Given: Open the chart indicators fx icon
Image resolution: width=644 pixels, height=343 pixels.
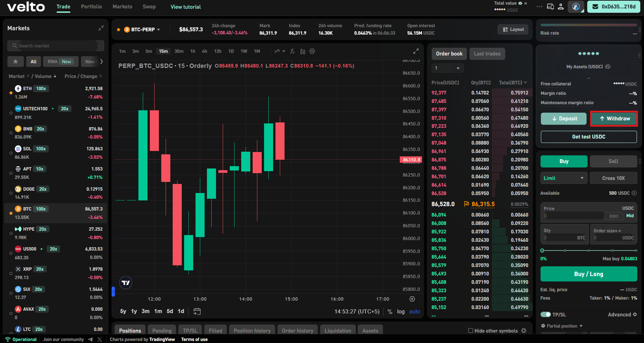Looking at the screenshot, I should (292, 51).
